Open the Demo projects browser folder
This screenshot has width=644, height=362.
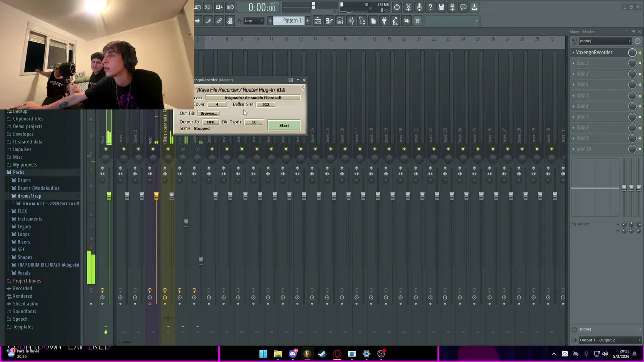(27, 126)
